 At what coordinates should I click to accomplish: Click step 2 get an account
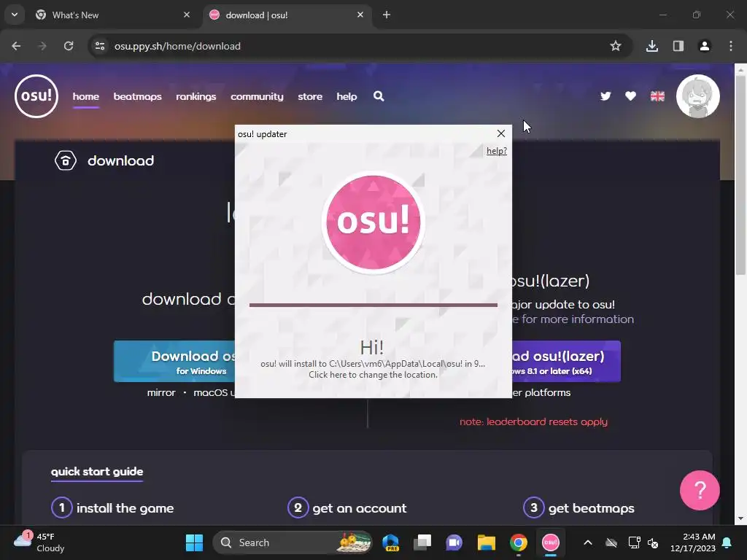pos(347,508)
